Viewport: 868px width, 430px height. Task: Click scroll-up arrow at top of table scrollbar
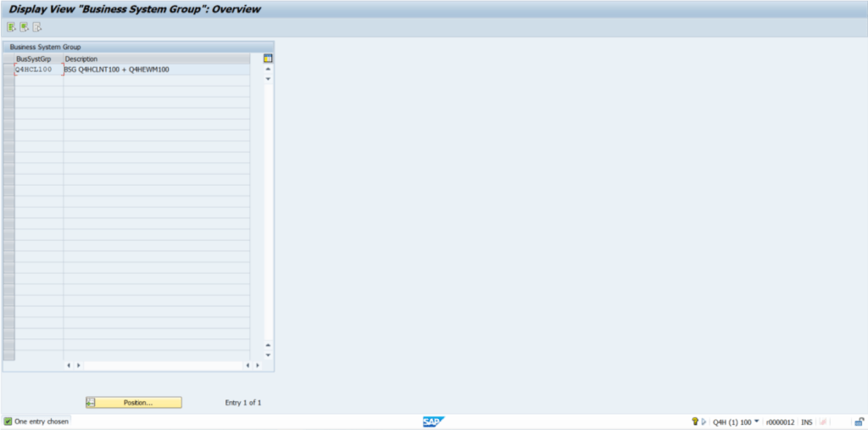(268, 69)
